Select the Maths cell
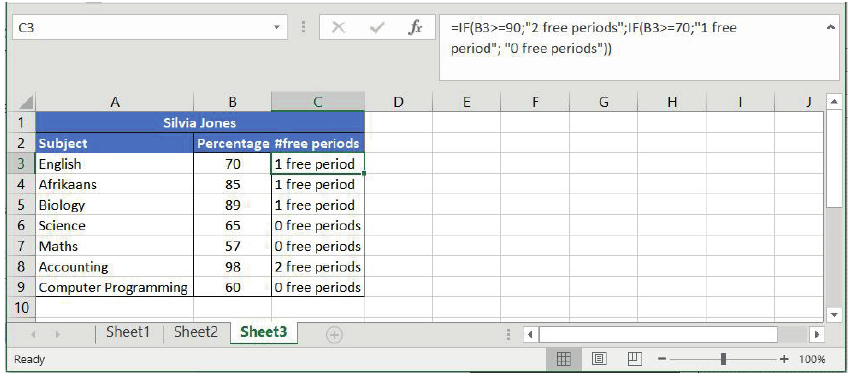848x374 pixels. [114, 246]
